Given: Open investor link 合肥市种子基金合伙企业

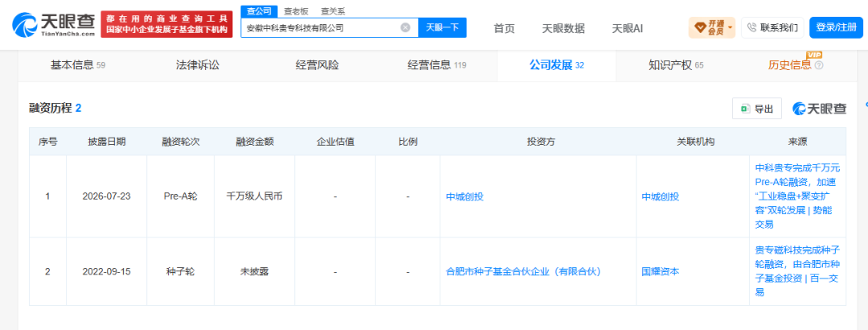Looking at the screenshot, I should coord(523,271).
